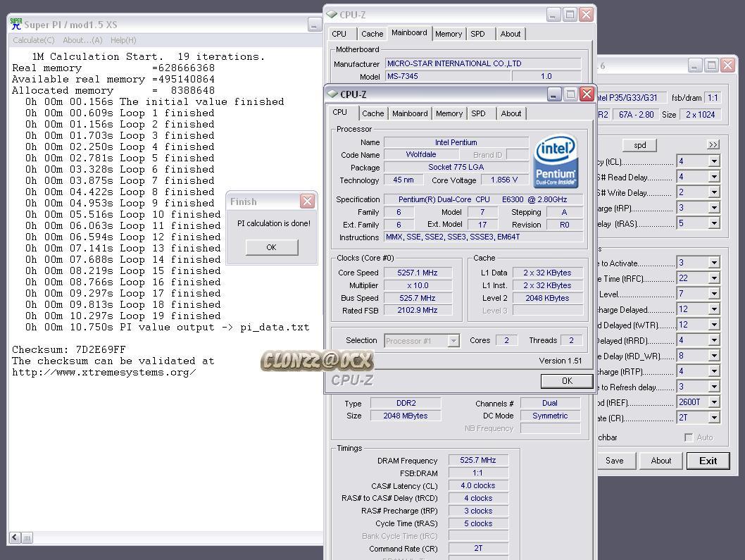The height and width of the screenshot is (560, 745).
Task: Switch to Mainboard tab in front CPU-Z
Action: 410,113
